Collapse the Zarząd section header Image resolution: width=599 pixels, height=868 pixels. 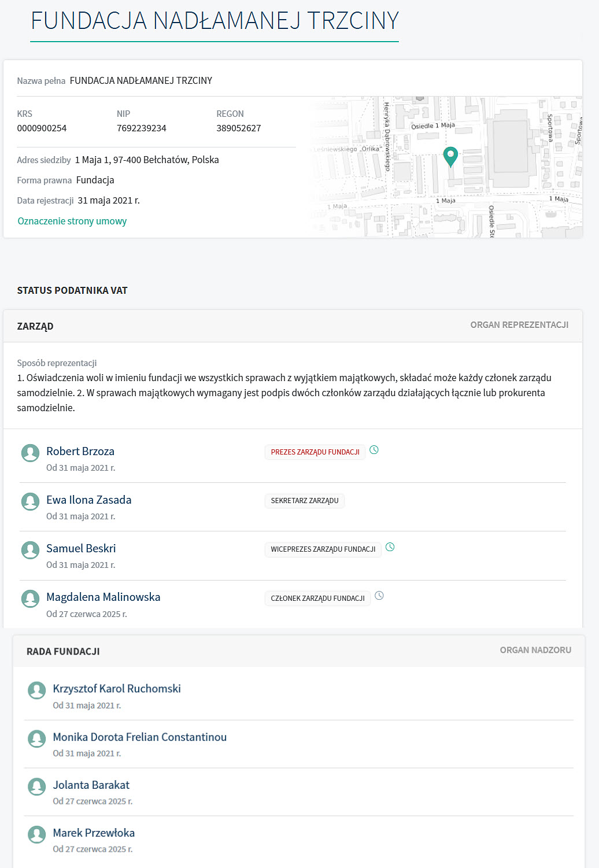point(35,326)
